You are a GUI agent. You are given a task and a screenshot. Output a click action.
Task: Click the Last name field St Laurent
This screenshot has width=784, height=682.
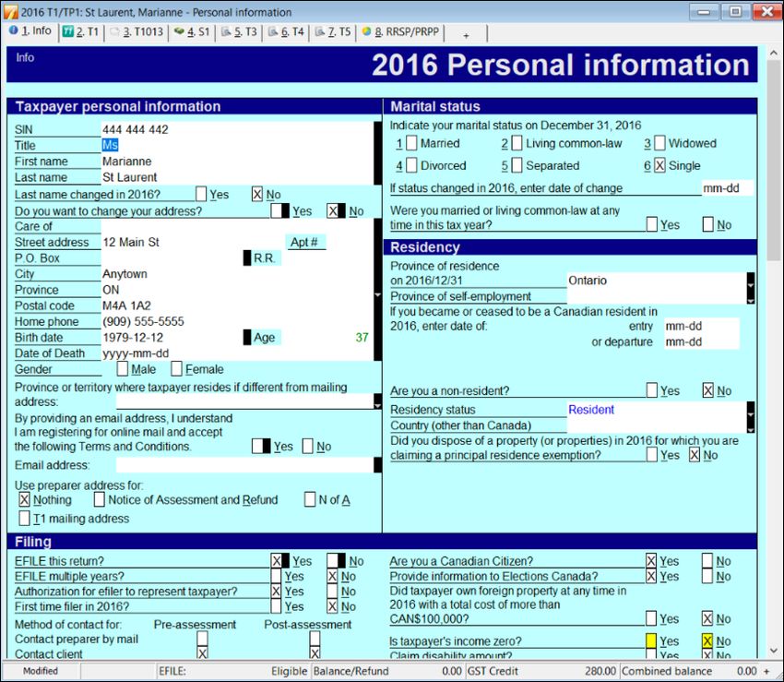(x=237, y=177)
